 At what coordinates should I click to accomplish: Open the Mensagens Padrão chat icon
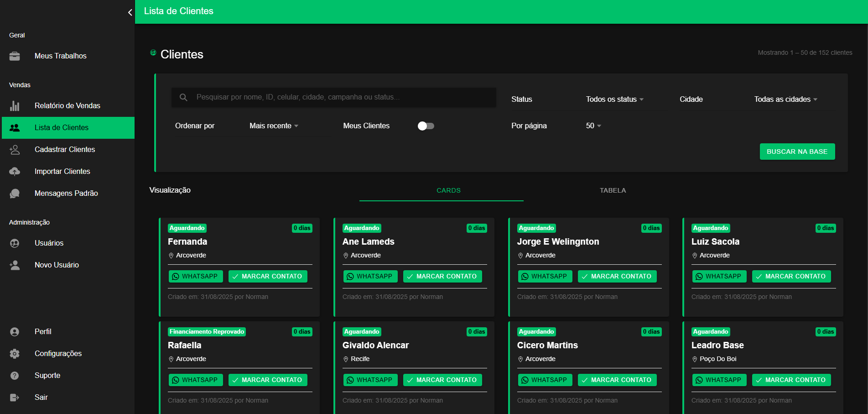point(15,194)
